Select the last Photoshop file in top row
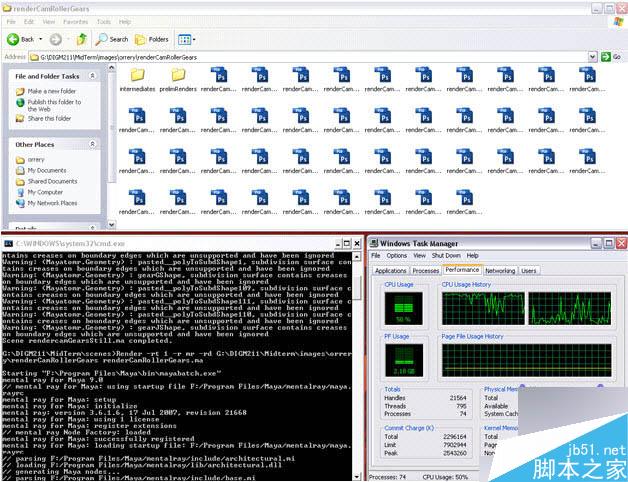Screen dimensions: 628x482 coord(587,75)
